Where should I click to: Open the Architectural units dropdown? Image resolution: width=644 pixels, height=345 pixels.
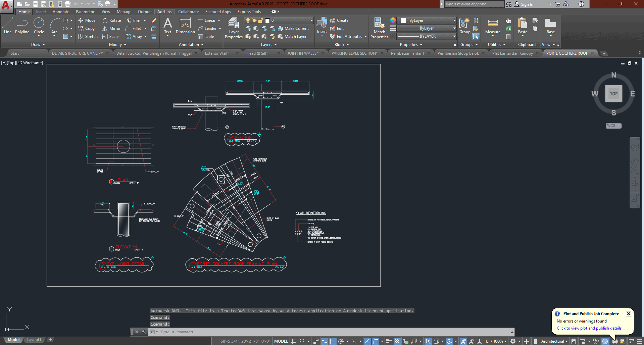(554, 341)
